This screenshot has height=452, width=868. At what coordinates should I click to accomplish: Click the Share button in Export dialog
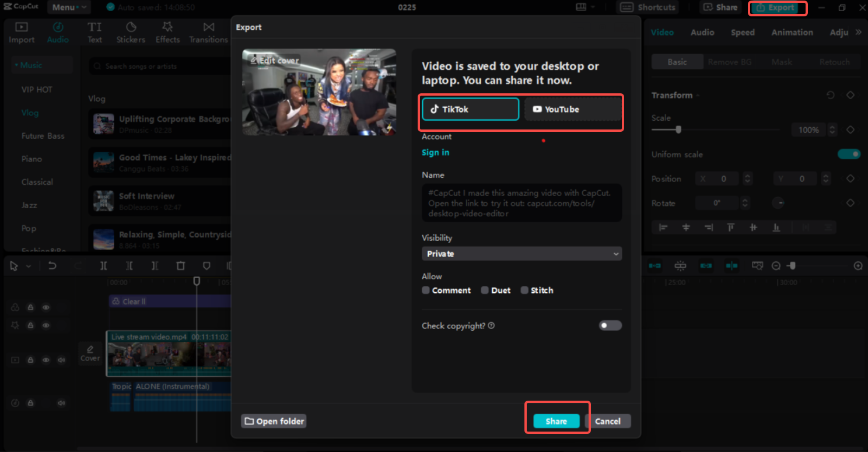point(556,421)
